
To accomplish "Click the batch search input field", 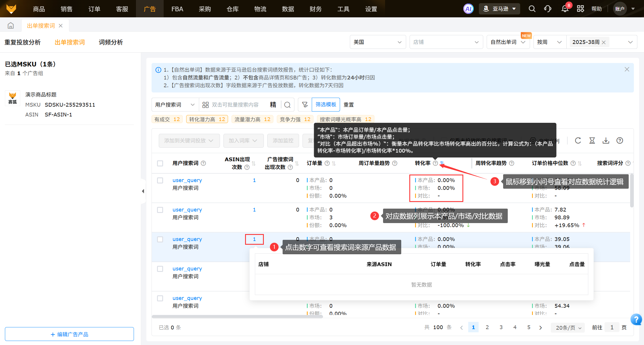I will [235, 105].
